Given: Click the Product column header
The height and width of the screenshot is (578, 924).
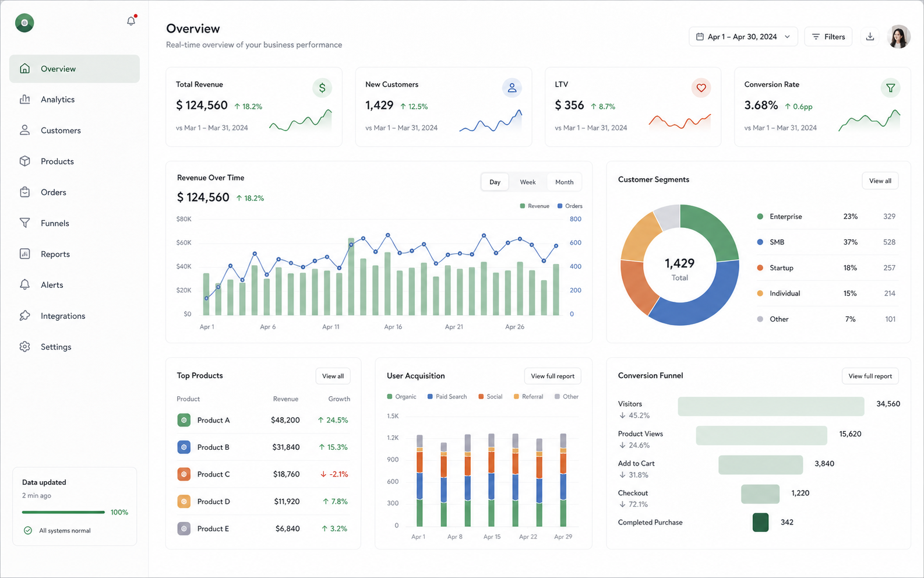Looking at the screenshot, I should point(188,399).
